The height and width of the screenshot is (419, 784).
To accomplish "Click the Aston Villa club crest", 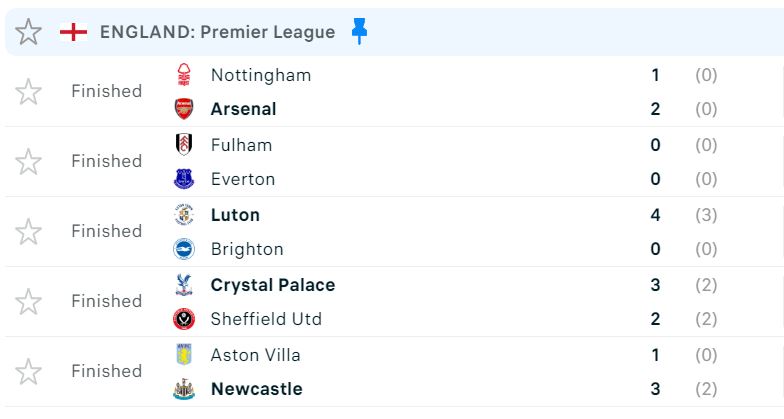I will 184,355.
